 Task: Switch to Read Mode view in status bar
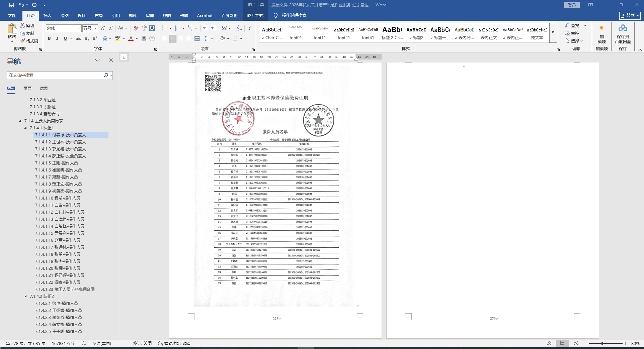(x=549, y=343)
